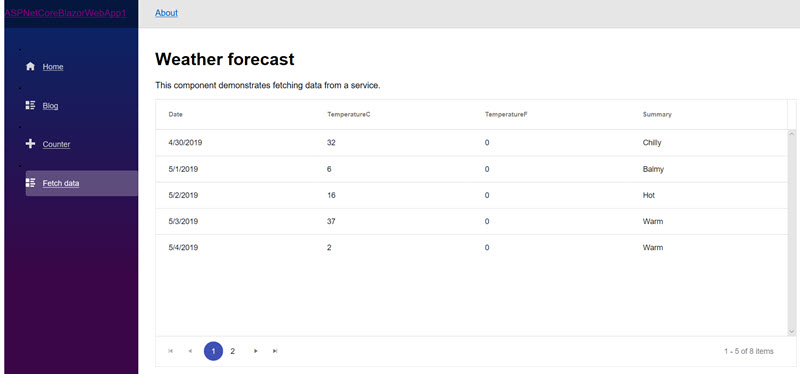Image resolution: width=800 pixels, height=374 pixels.
Task: Click the Blog list icon in sidebar
Action: (30, 106)
